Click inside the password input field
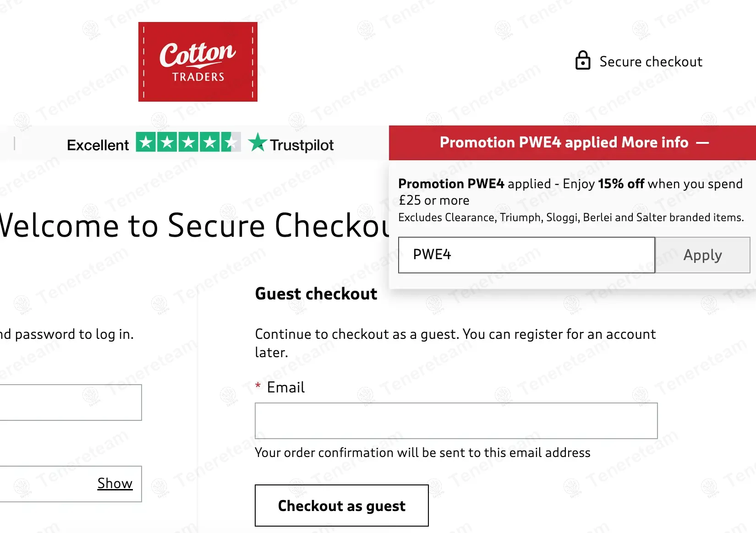The height and width of the screenshot is (533, 756). [46, 484]
